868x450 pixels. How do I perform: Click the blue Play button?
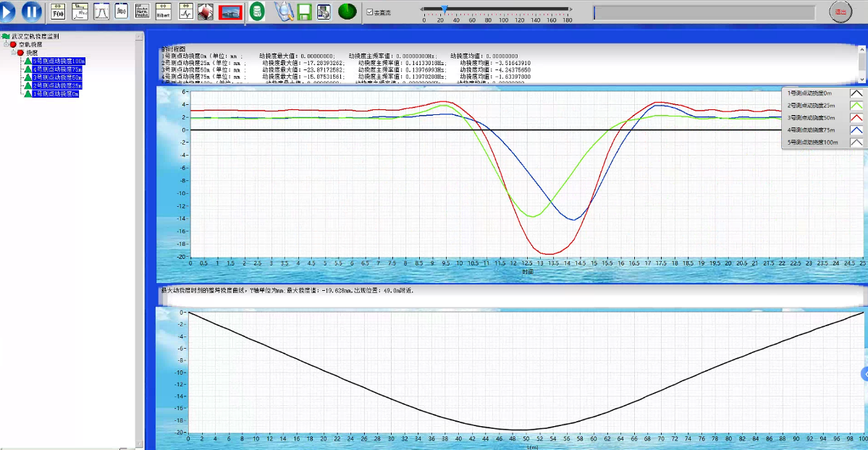pyautogui.click(x=7, y=11)
